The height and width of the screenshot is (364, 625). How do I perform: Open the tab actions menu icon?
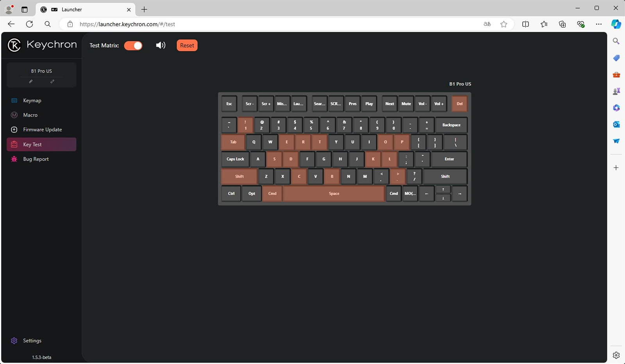point(24,9)
